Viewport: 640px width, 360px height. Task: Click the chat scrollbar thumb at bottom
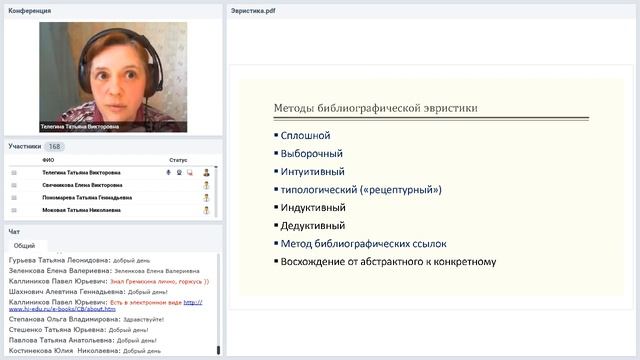(218, 350)
